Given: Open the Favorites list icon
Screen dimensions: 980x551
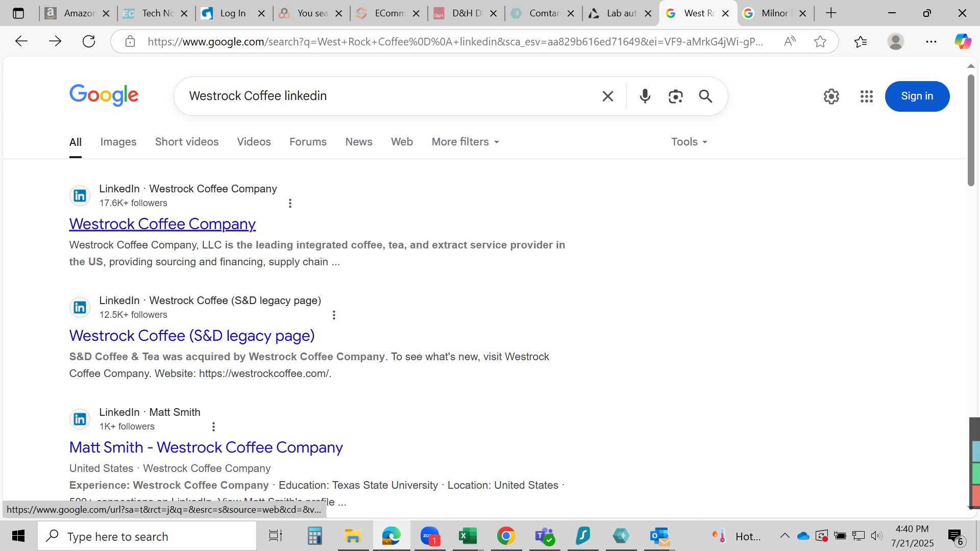Looking at the screenshot, I should (x=861, y=41).
